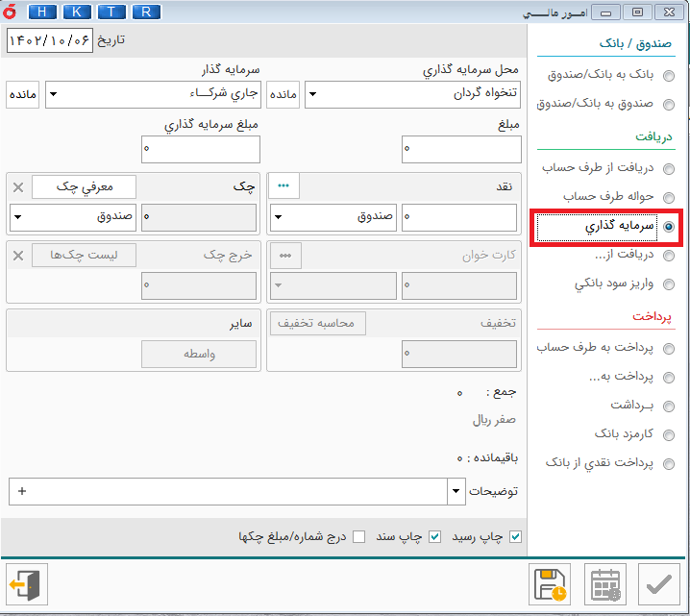Click the save with clock icon
690x616 pixels.
click(x=551, y=584)
